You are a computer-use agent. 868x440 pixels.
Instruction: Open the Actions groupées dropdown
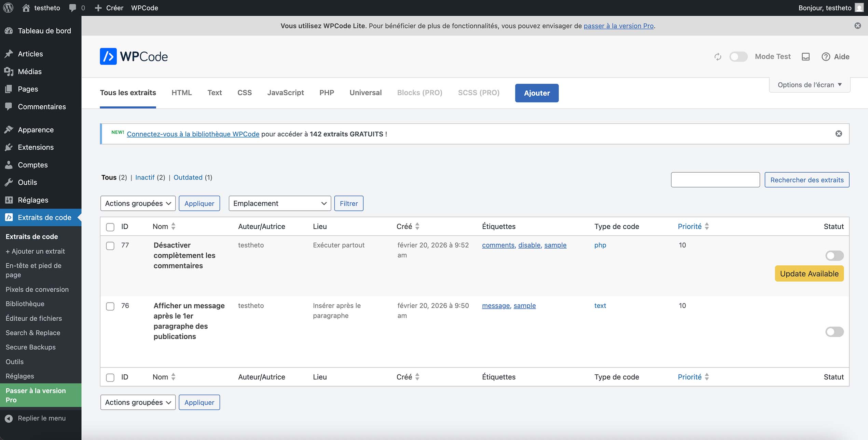138,203
